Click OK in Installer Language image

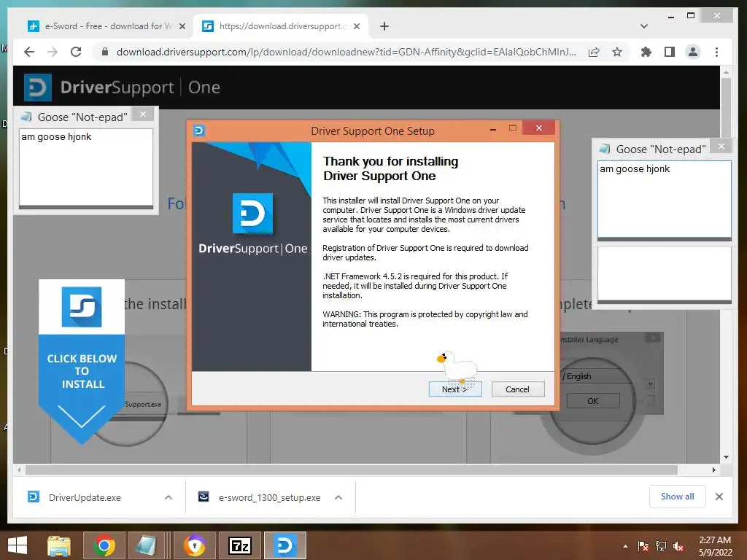[x=592, y=401]
